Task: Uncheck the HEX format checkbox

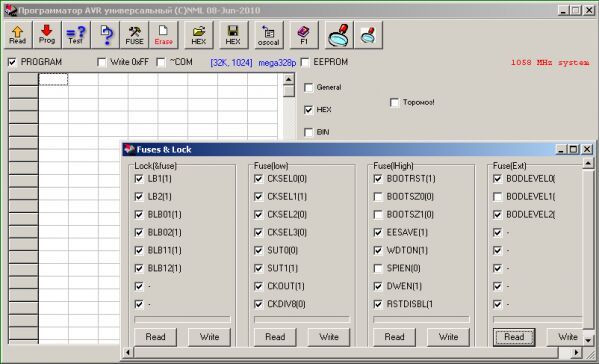Action: pyautogui.click(x=309, y=110)
